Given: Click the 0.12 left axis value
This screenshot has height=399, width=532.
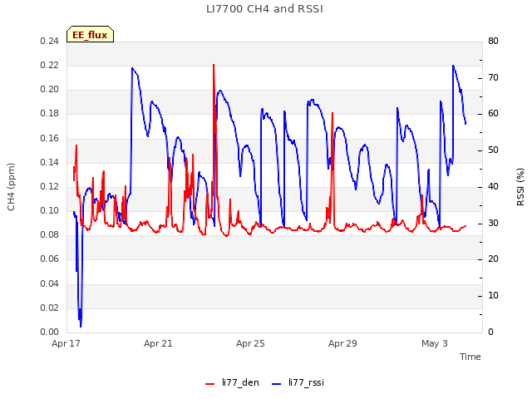Looking at the screenshot, I should 50,187.
